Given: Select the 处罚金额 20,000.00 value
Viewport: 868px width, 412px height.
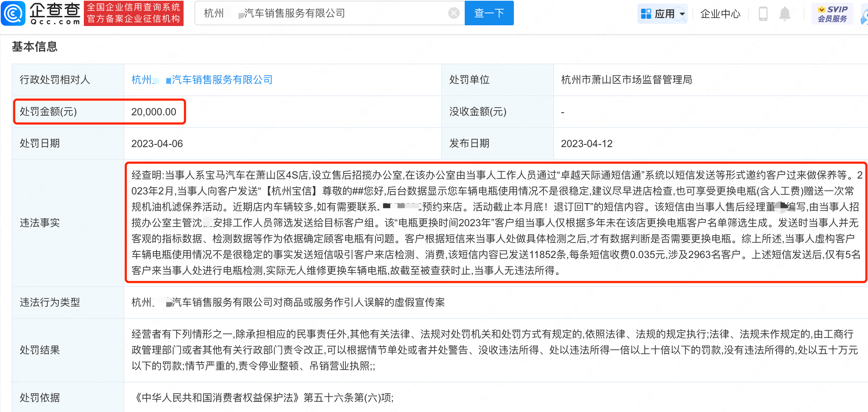Looking at the screenshot, I should coord(154,112).
